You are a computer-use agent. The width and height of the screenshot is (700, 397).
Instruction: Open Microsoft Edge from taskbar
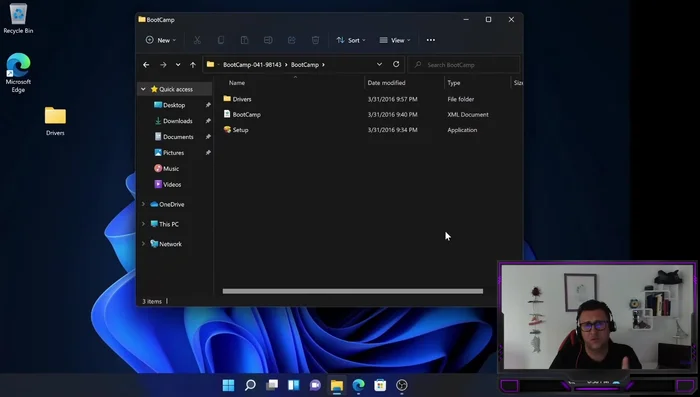coord(358,385)
